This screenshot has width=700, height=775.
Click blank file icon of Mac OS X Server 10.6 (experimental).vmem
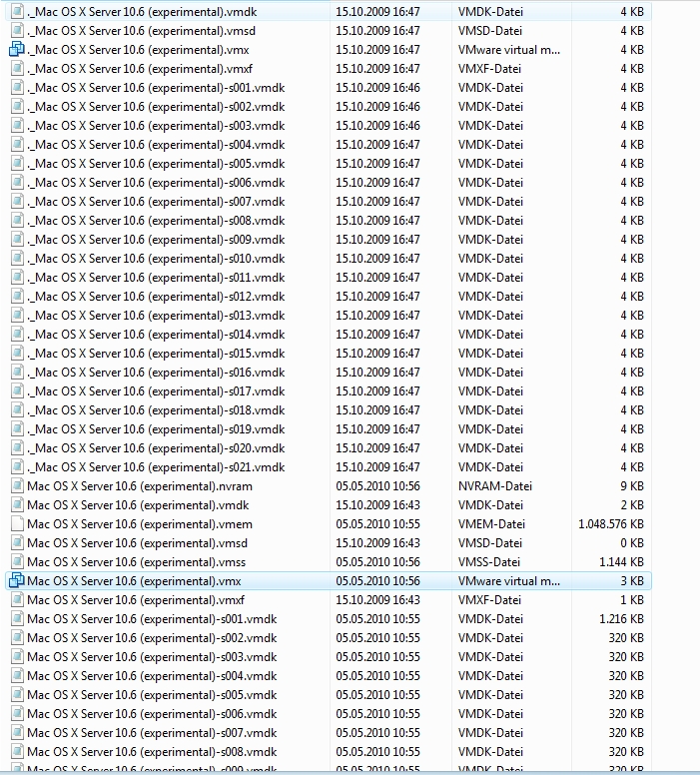pyautogui.click(x=17, y=524)
